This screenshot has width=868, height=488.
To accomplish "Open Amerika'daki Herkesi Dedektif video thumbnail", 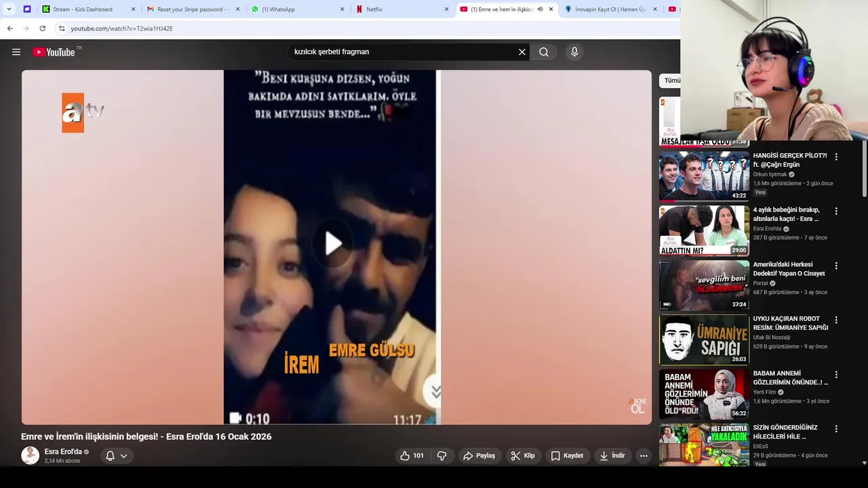I will 704,285.
